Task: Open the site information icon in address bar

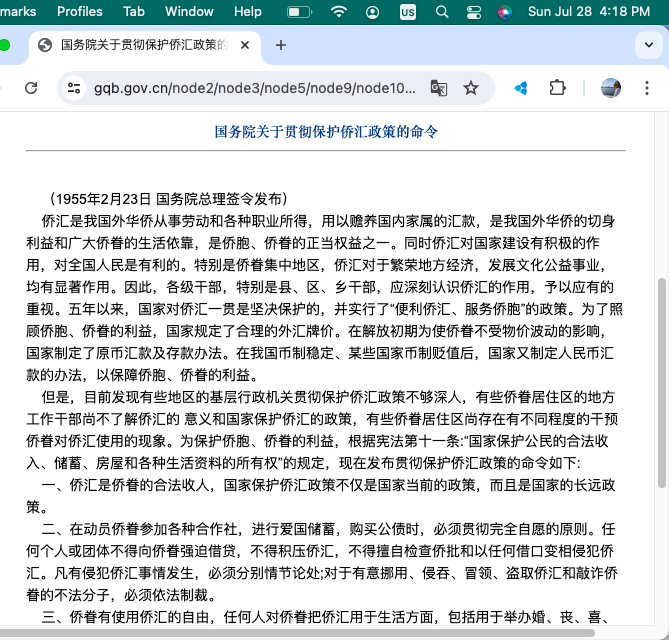Action: tap(73, 88)
